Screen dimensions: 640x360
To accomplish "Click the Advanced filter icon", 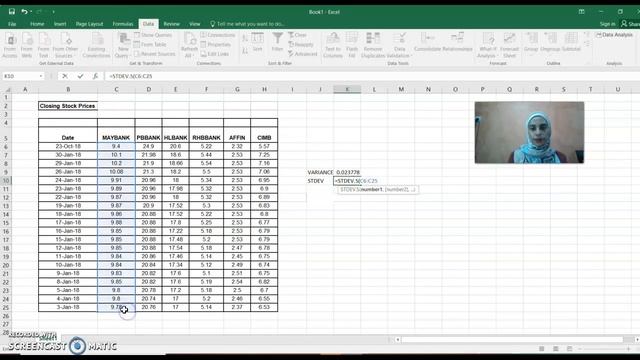I will click(x=291, y=54).
